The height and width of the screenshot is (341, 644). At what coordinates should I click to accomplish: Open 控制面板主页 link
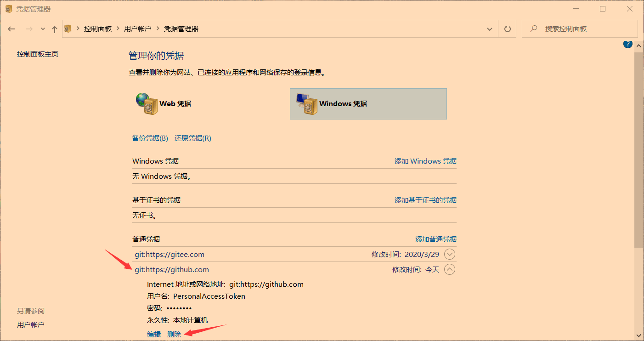pos(38,54)
